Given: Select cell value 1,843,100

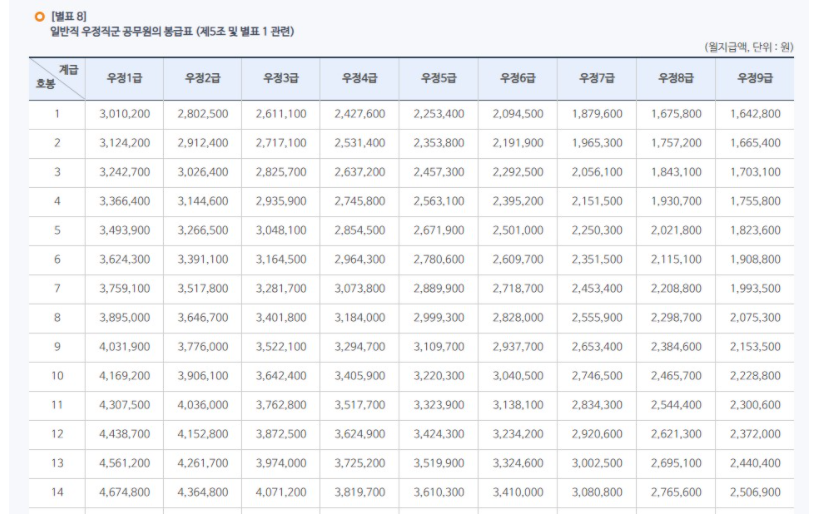Looking at the screenshot, I should point(676,172).
